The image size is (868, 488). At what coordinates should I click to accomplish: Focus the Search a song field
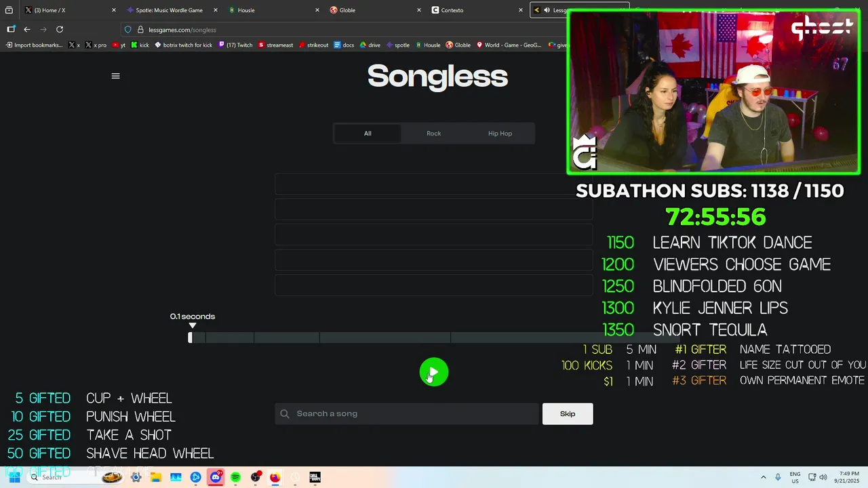point(407,414)
